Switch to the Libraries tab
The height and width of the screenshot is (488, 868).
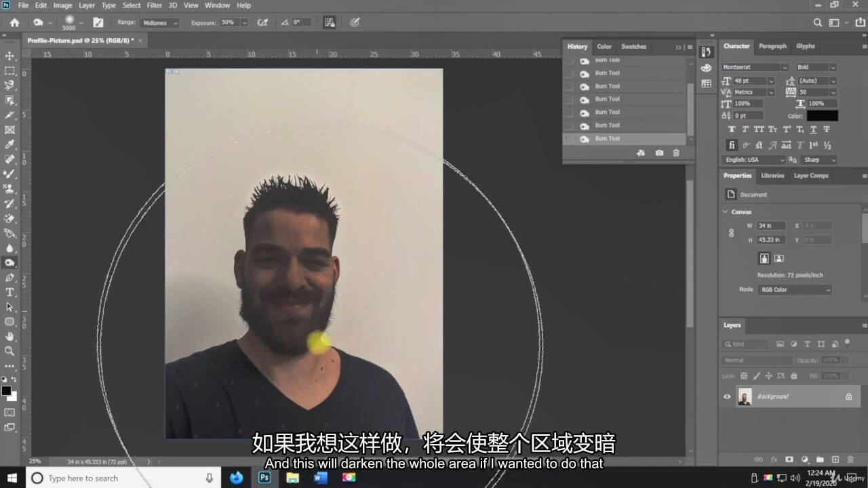click(x=772, y=176)
